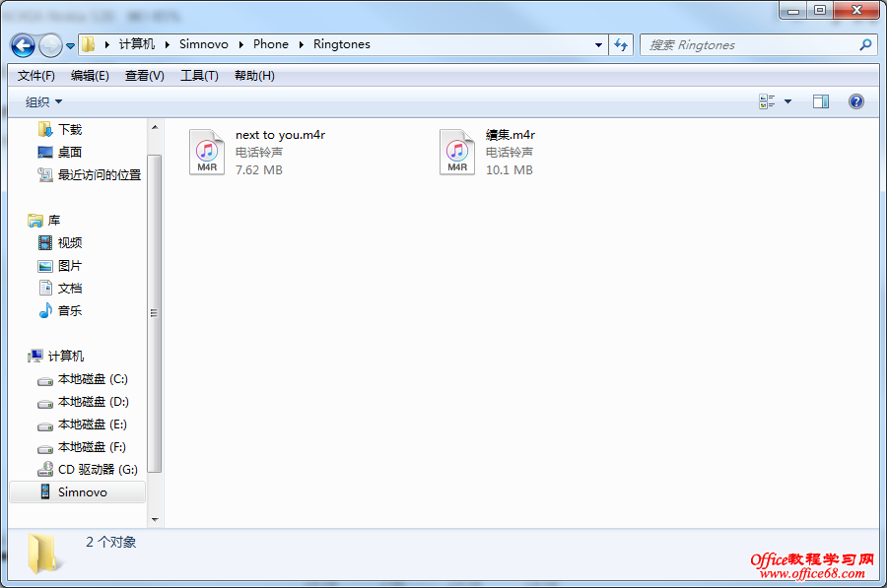
Task: Click the 图片 picture icon
Action: [45, 266]
